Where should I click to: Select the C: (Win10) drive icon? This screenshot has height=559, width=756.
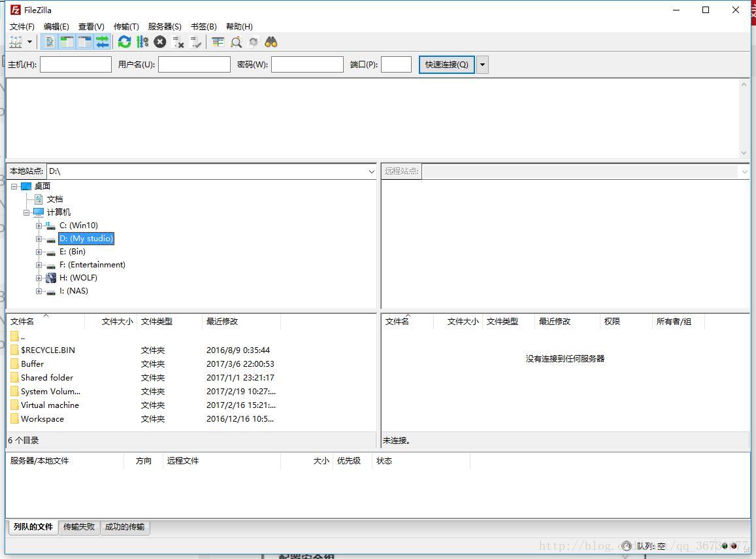(50, 226)
